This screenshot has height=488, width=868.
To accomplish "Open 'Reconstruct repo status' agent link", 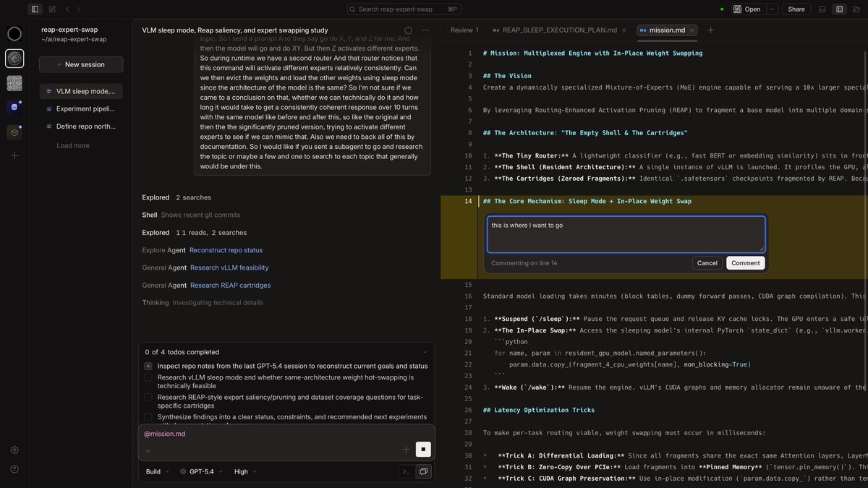I will 226,250.
